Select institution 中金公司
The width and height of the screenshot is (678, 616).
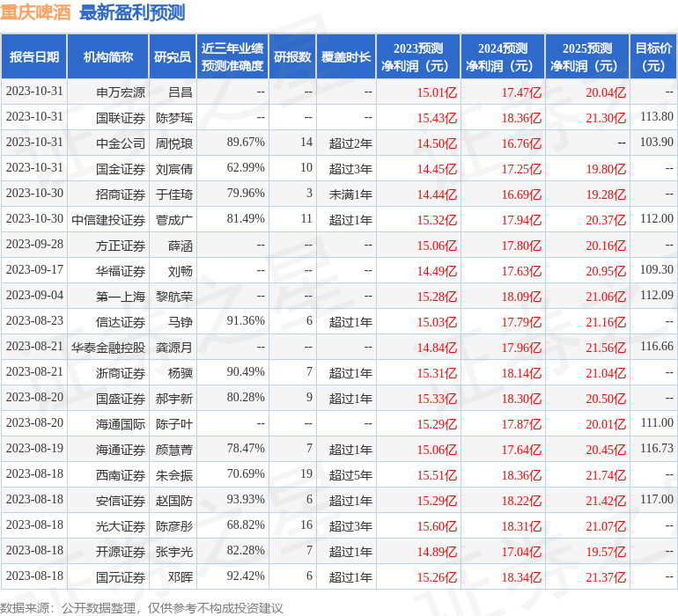(x=121, y=143)
